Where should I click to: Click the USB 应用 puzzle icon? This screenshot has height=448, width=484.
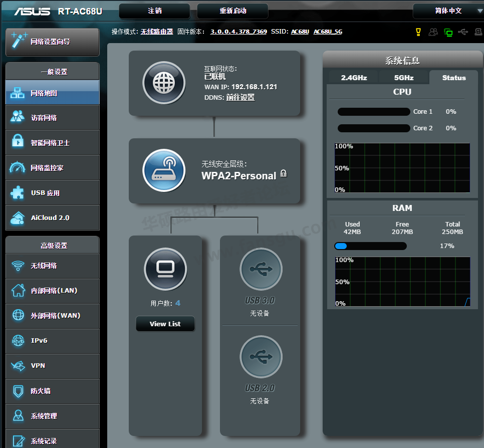17,192
